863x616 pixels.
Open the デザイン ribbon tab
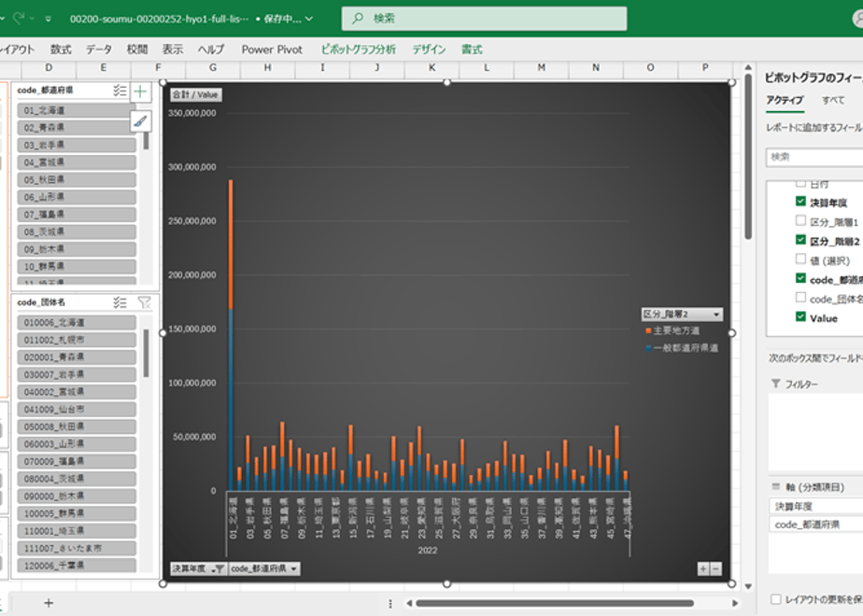pos(430,49)
